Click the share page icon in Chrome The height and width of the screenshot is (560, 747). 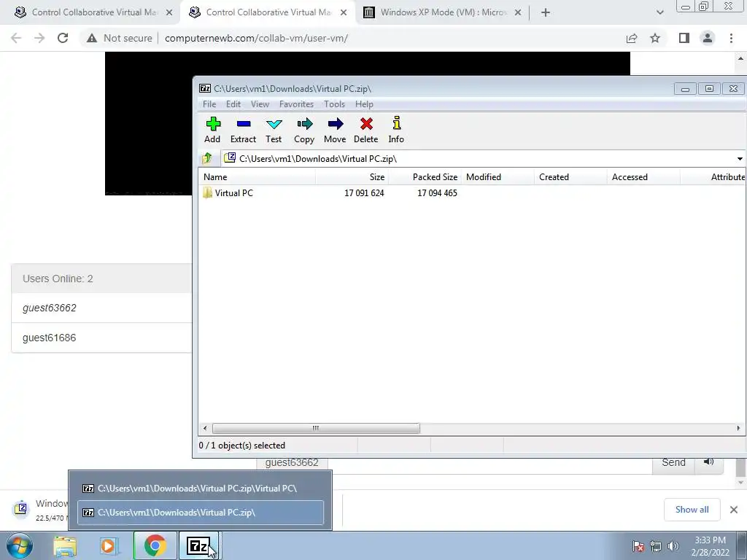(632, 38)
